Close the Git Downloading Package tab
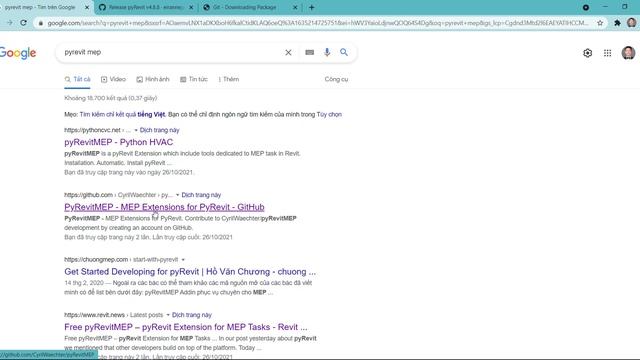 pyautogui.click(x=295, y=7)
